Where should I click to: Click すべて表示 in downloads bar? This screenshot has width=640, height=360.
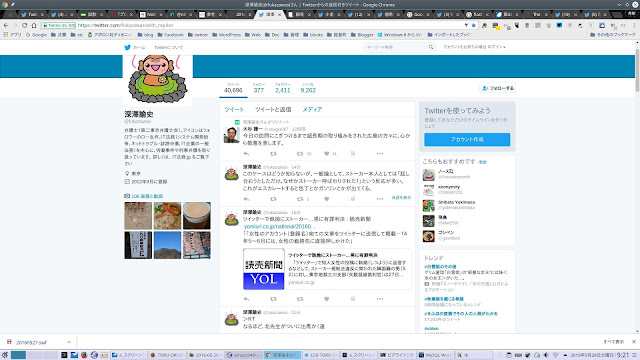pos(613,342)
